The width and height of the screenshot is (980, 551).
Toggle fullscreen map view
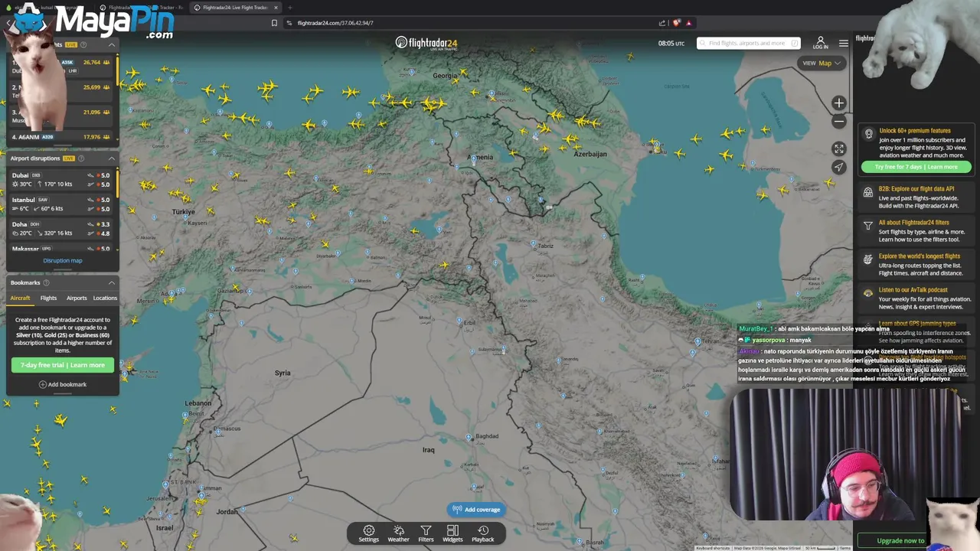839,148
